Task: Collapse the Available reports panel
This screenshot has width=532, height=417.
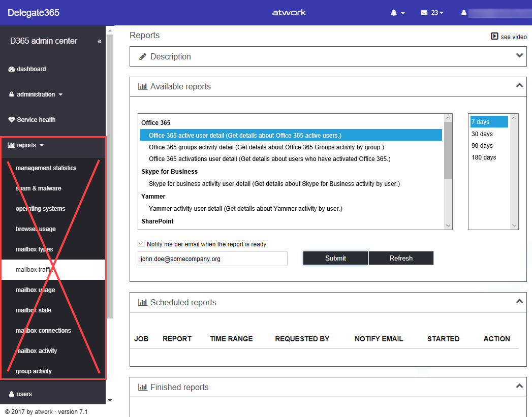Action: pyautogui.click(x=519, y=85)
